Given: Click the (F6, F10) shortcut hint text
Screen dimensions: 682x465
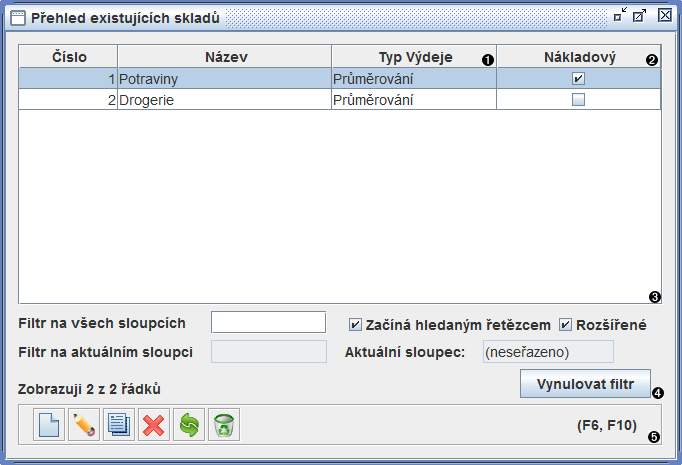Looking at the screenshot, I should click(607, 425).
